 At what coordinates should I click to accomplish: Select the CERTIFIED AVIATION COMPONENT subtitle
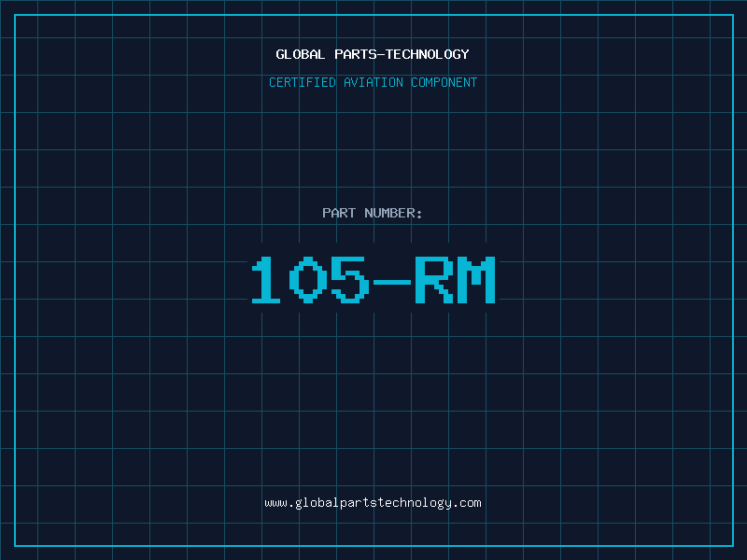373,82
